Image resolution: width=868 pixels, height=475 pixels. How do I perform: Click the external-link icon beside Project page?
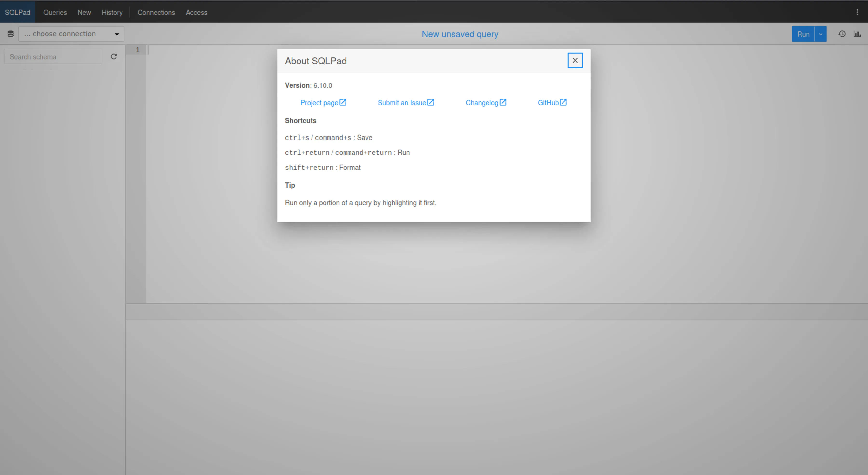(x=343, y=102)
